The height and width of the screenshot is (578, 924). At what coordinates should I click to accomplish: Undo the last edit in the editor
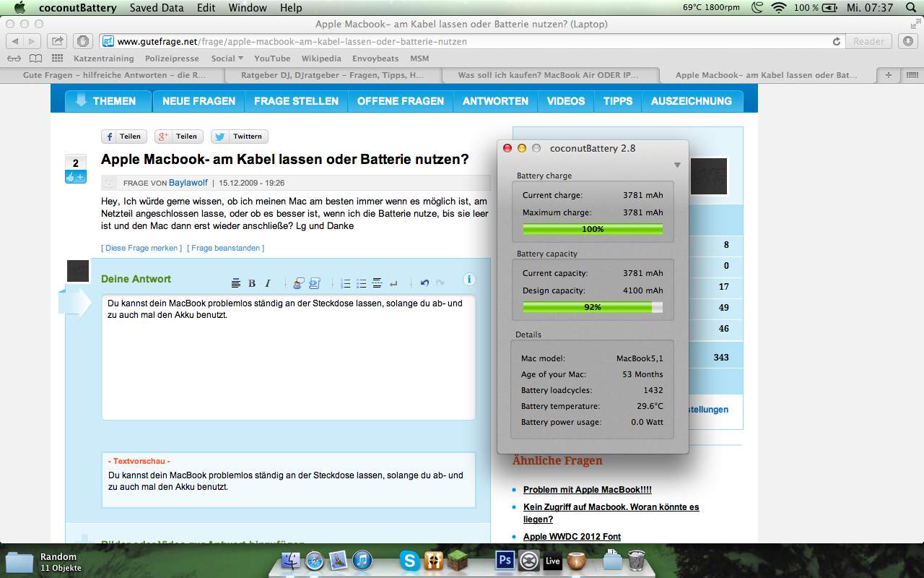coord(424,283)
